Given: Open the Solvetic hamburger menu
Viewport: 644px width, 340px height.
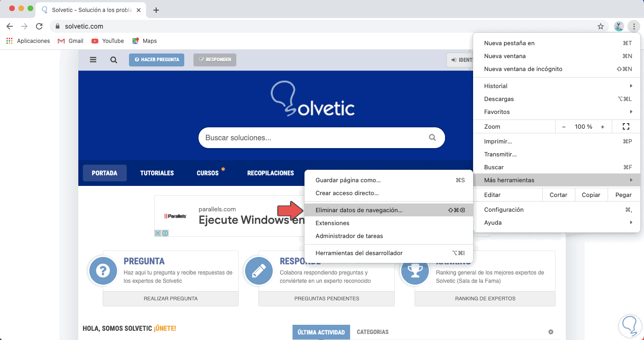Looking at the screenshot, I should pyautogui.click(x=93, y=60).
